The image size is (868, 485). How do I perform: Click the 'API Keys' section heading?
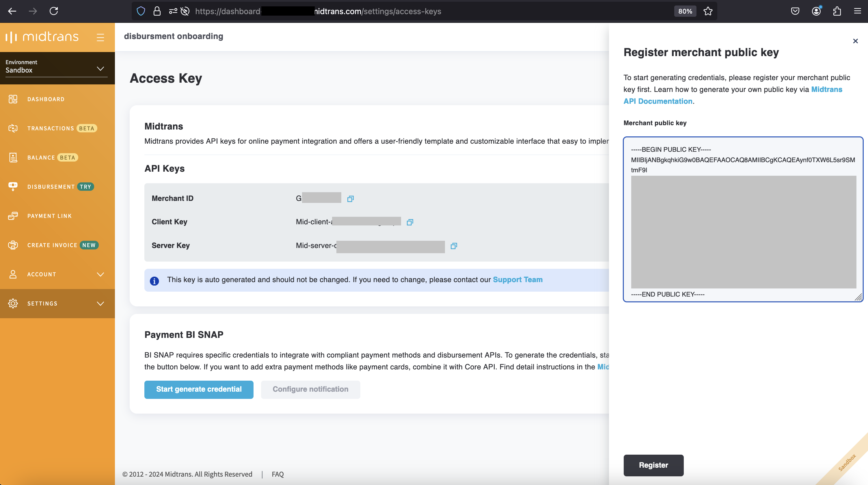tap(164, 168)
